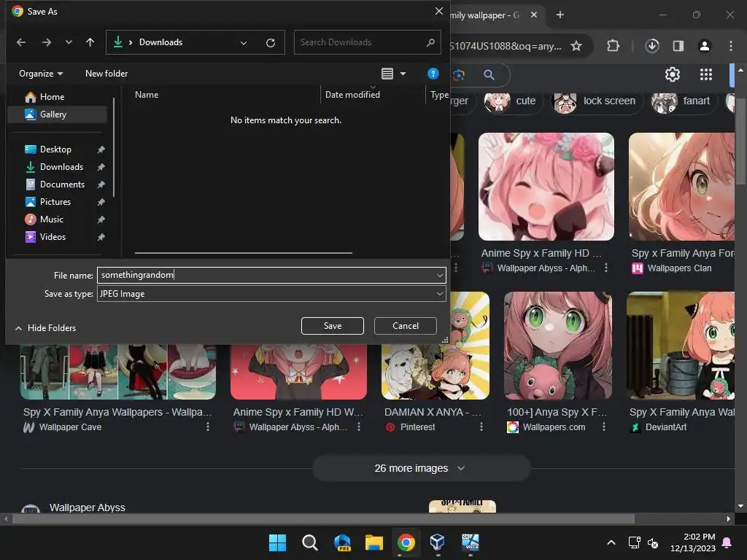Open DAMIAN X ANYA Pinterest thumbnail
Screen dimensions: 747x560
pos(436,373)
